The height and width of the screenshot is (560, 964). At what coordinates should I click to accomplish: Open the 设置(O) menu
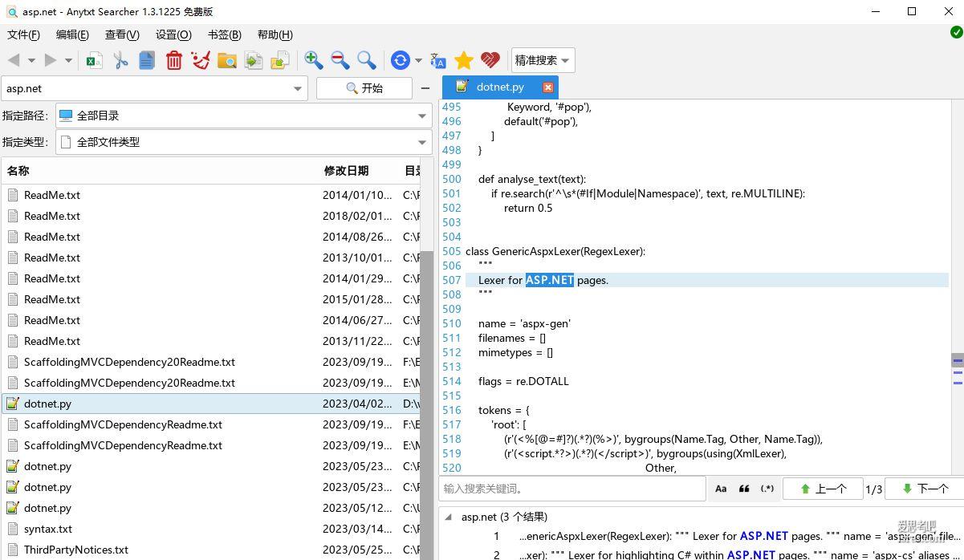coord(173,34)
